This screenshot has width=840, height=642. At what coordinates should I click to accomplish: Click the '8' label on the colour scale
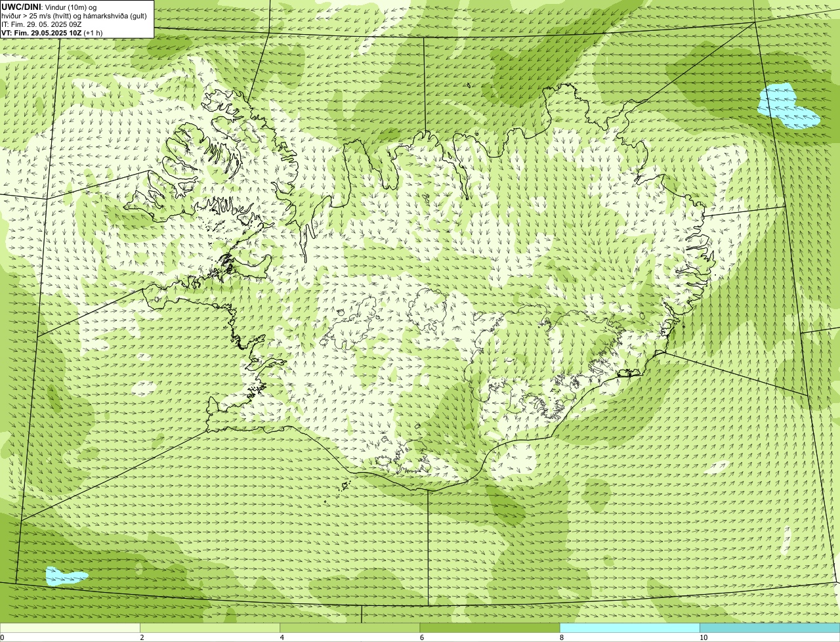[x=562, y=637]
